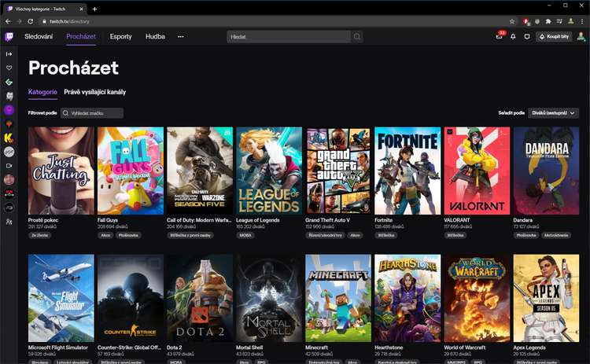Click the MOBA tag under League of Legends

(x=245, y=235)
